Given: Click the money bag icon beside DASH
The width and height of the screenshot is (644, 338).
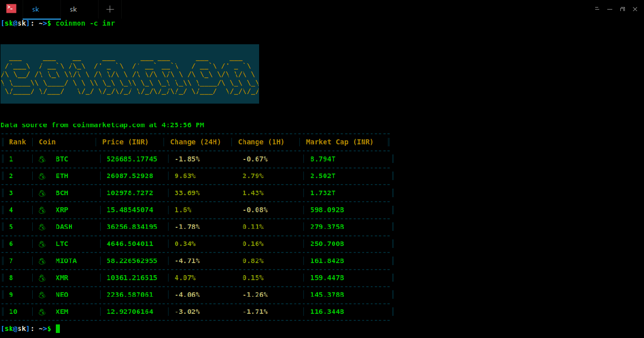Looking at the screenshot, I should coord(42,227).
